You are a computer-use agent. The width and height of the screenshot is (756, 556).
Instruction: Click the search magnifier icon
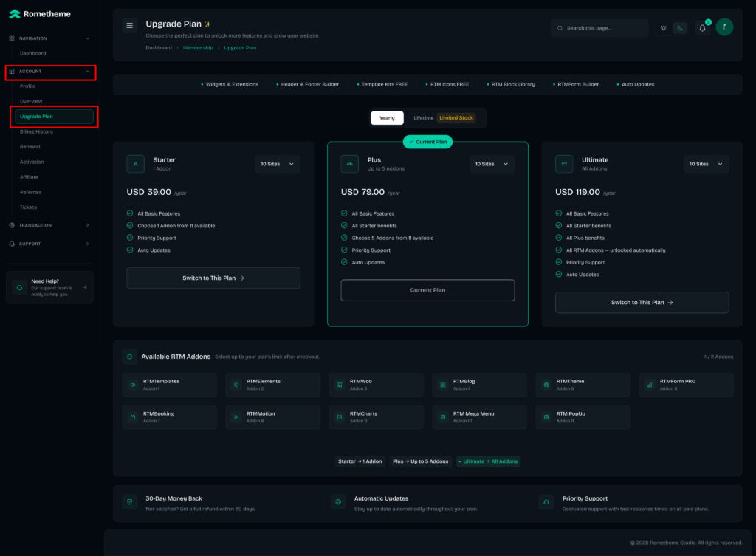tap(560, 28)
